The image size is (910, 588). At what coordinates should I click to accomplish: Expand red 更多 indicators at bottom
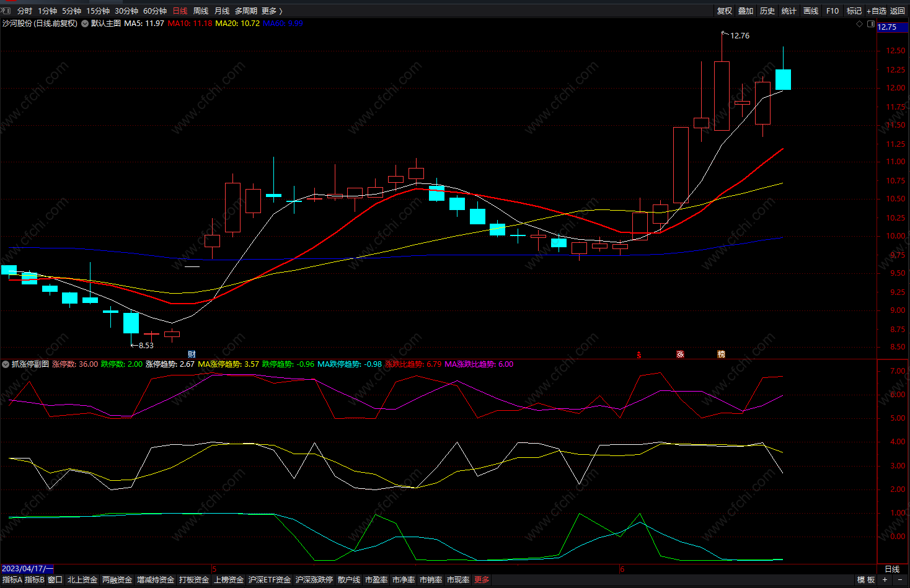click(482, 580)
